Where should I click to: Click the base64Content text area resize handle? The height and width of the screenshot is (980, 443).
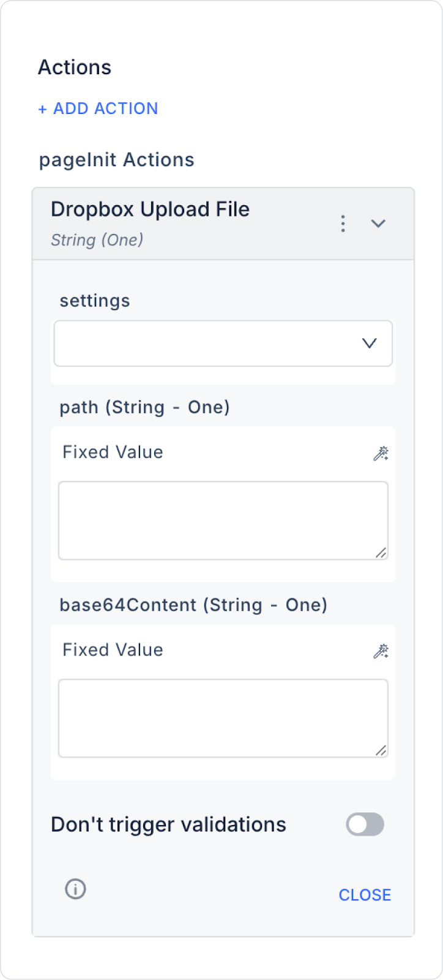(x=381, y=750)
